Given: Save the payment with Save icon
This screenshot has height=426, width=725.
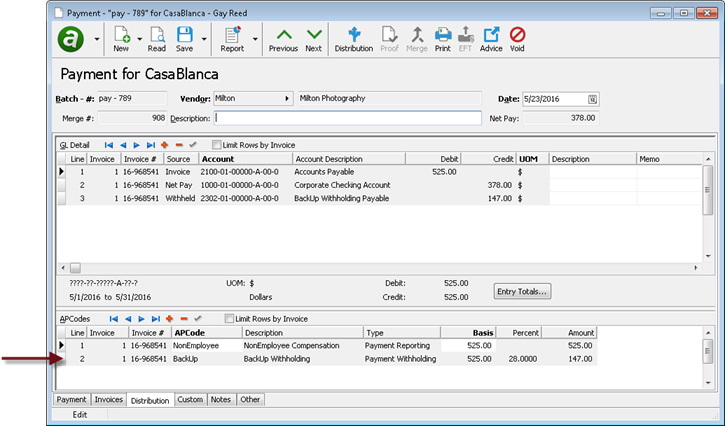Looking at the screenshot, I should coord(184,39).
